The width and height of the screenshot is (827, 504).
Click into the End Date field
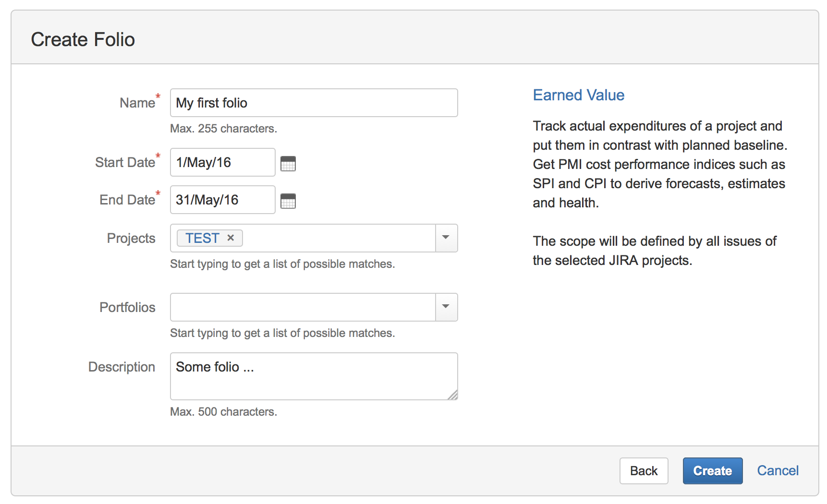pyautogui.click(x=222, y=200)
